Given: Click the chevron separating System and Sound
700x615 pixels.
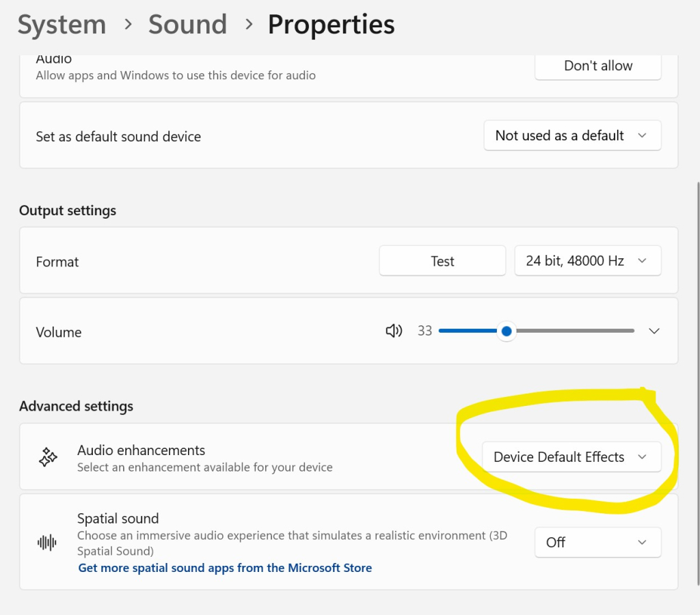Looking at the screenshot, I should (127, 25).
